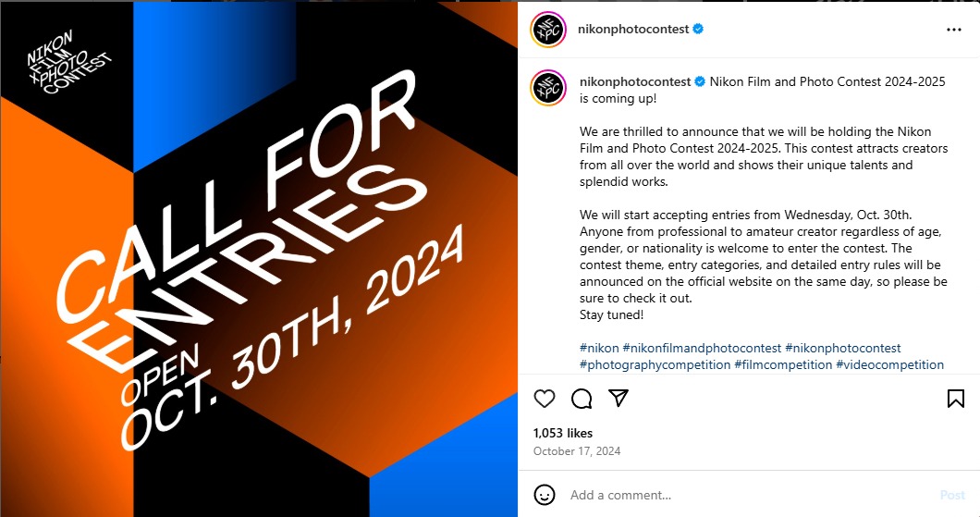Viewport: 980px width, 517px height.
Task: Open the emoji picker in the comment box
Action: click(x=545, y=495)
